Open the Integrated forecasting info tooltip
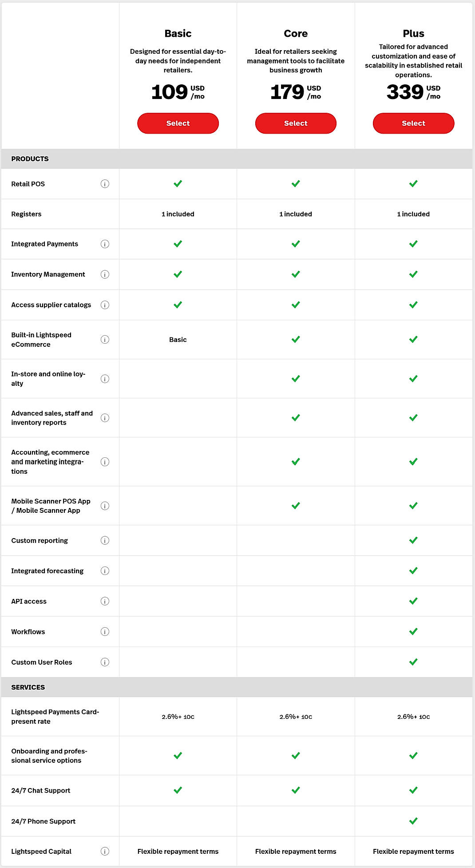This screenshot has height=868, width=475. pyautogui.click(x=105, y=571)
